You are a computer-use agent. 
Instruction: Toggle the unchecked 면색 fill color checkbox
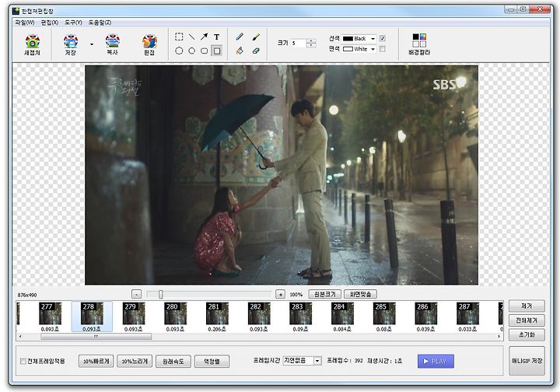pyautogui.click(x=383, y=48)
